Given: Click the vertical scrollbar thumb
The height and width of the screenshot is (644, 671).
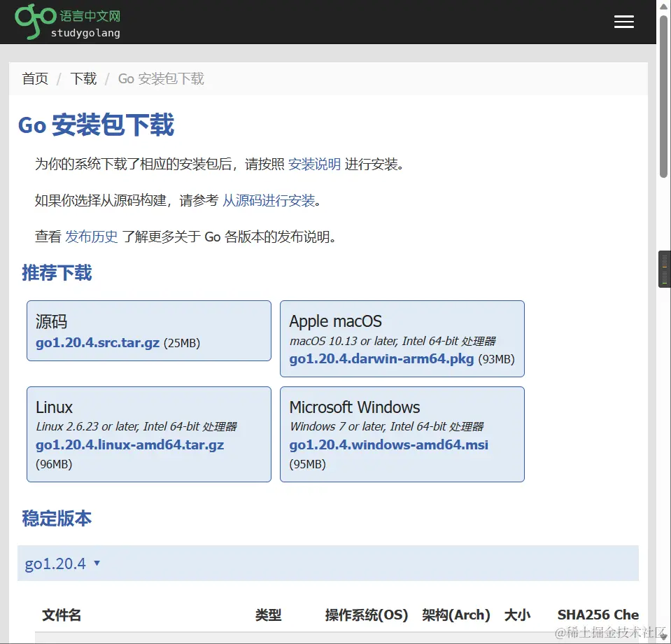Looking at the screenshot, I should (x=663, y=97).
